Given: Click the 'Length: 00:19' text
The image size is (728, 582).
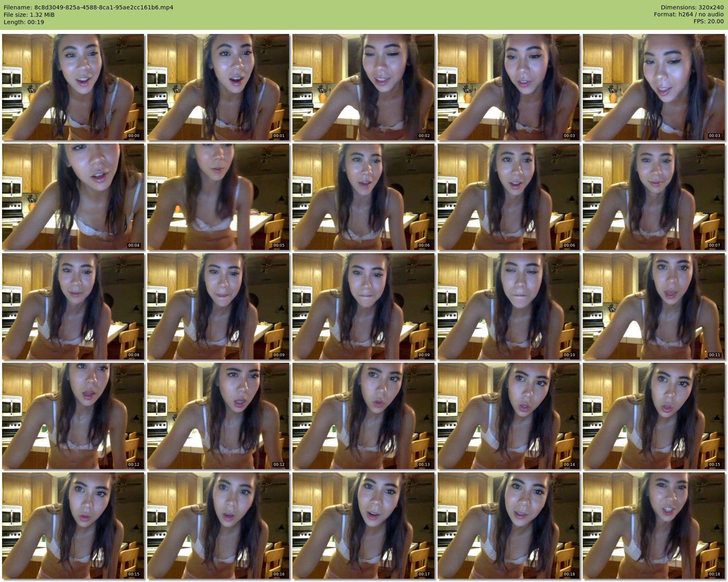Looking at the screenshot, I should 24,22.
